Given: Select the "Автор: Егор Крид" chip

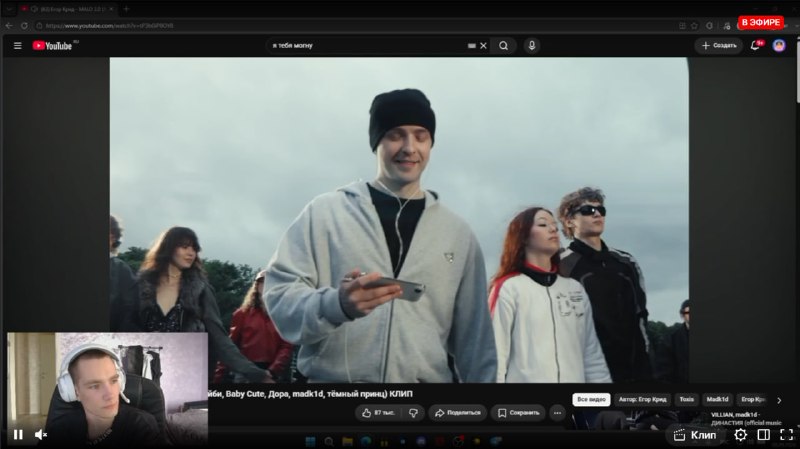Looking at the screenshot, I should coord(642,400).
